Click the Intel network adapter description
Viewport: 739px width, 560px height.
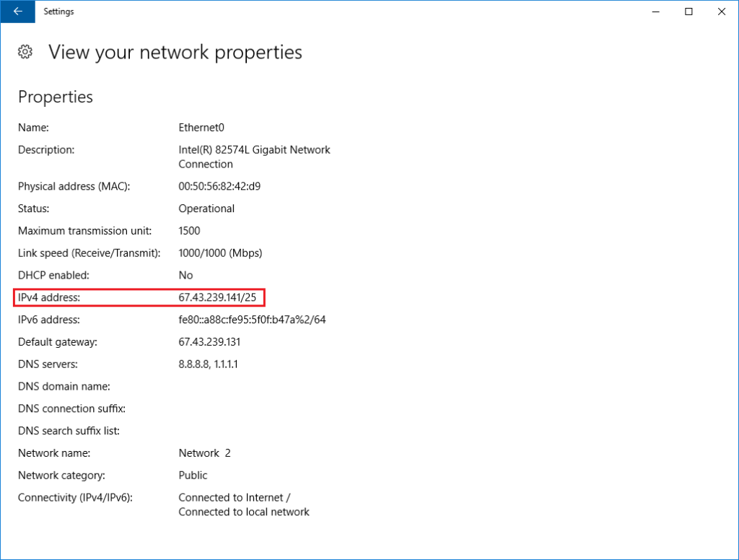[x=254, y=157]
